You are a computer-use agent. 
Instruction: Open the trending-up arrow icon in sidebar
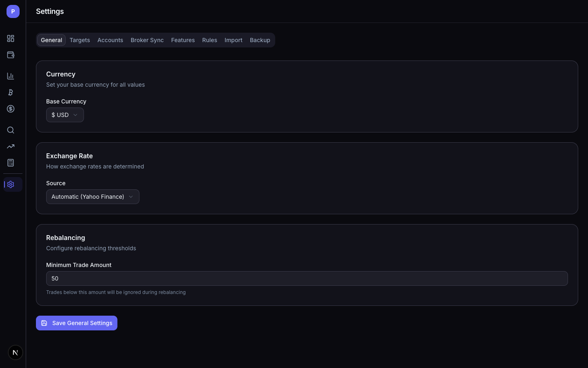pos(11,146)
